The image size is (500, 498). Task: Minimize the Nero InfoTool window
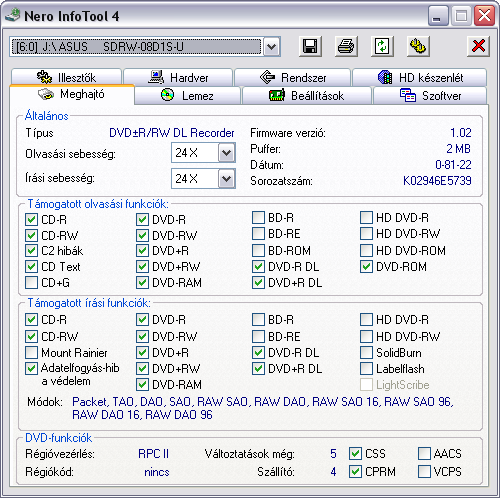(x=438, y=16)
